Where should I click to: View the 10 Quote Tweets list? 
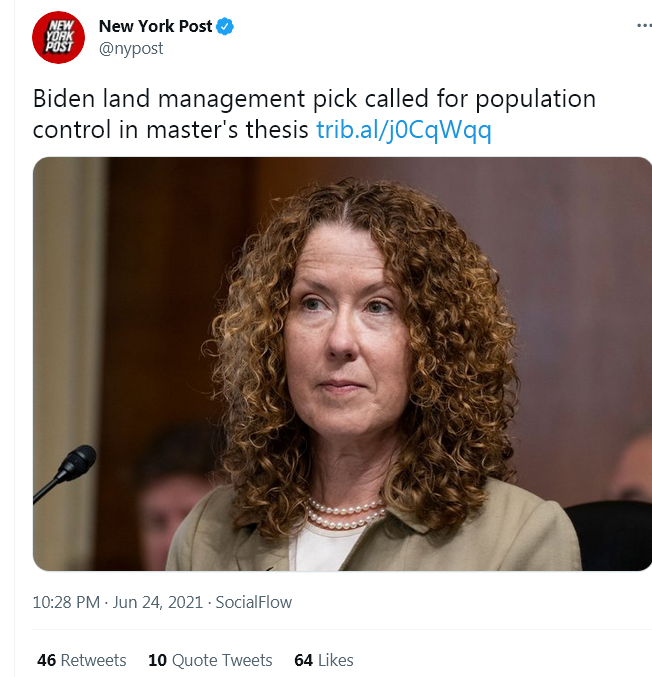point(210,660)
